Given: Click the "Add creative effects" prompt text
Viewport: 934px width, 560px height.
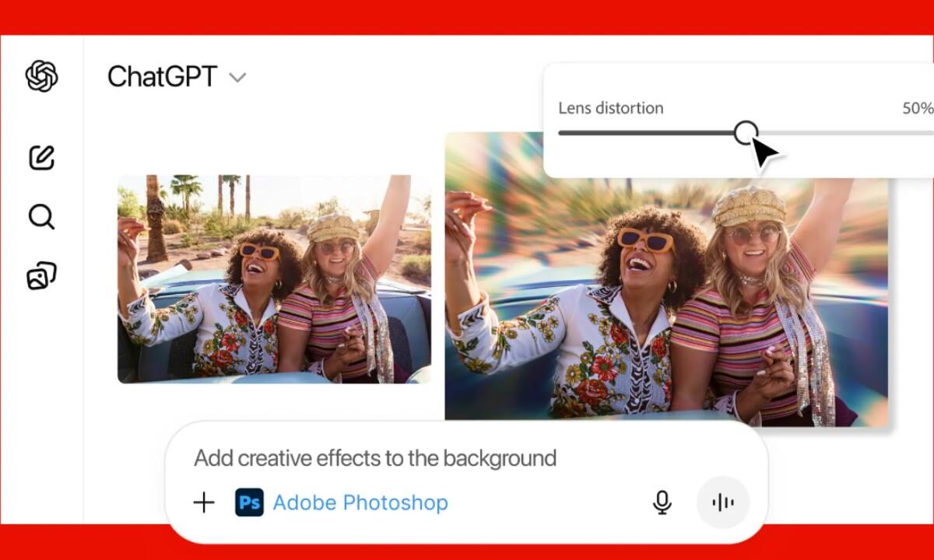Looking at the screenshot, I should (x=374, y=458).
